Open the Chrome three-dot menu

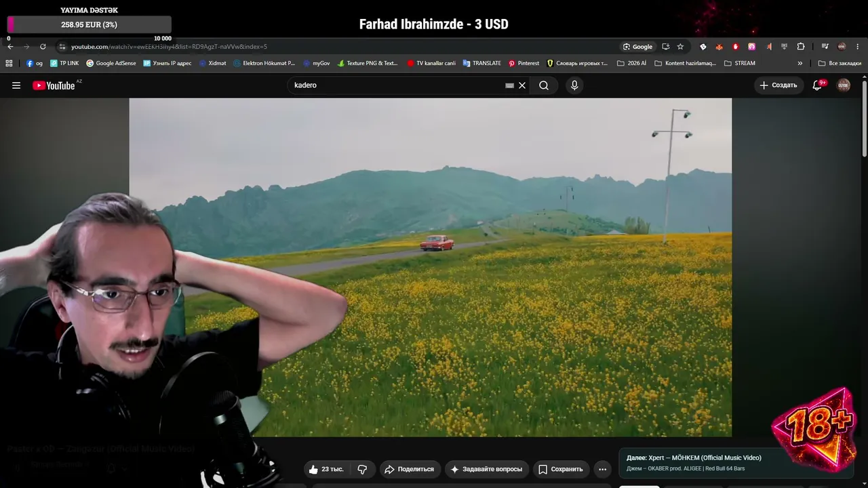coord(858,47)
